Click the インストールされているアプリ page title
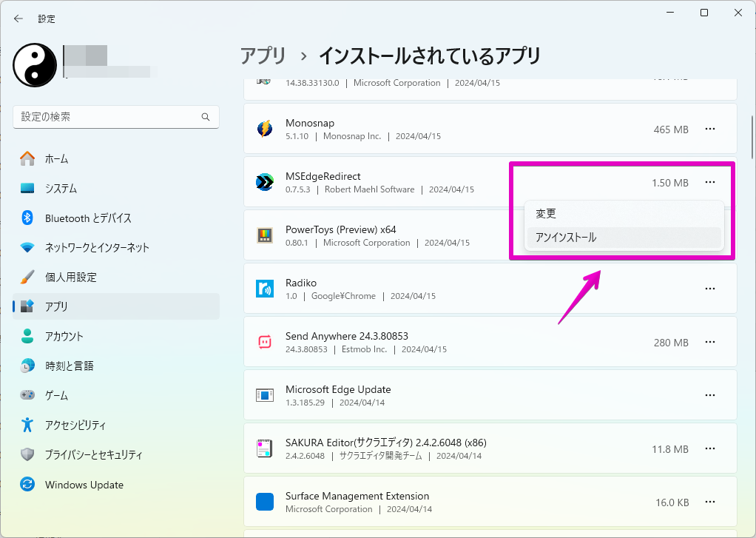This screenshot has height=538, width=756. [430, 56]
